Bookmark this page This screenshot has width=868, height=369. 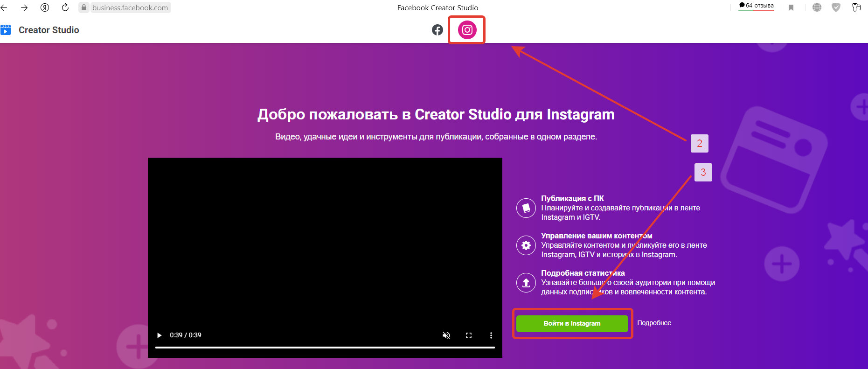[x=791, y=7]
